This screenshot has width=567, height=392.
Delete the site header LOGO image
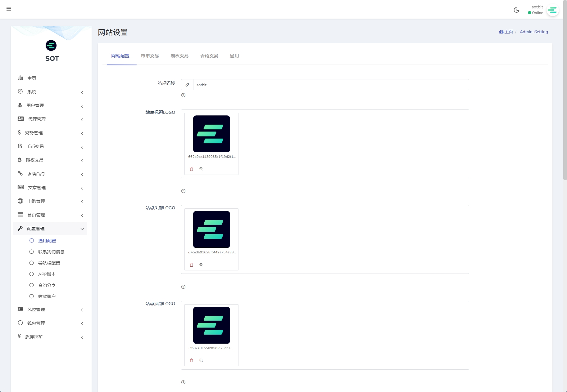pyautogui.click(x=192, y=265)
